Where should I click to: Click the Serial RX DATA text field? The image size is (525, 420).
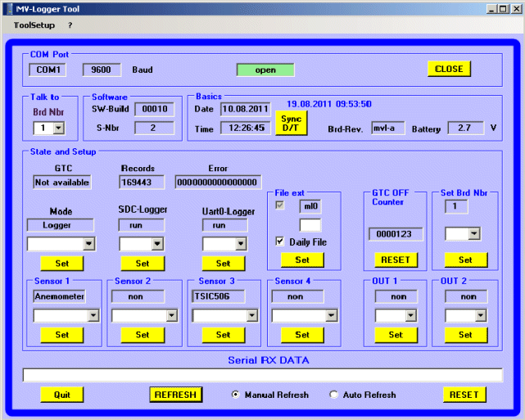[x=262, y=375]
